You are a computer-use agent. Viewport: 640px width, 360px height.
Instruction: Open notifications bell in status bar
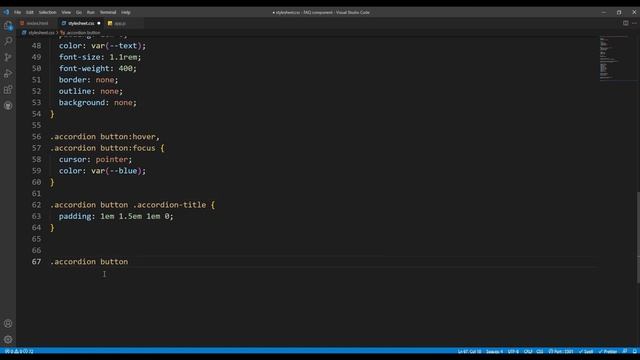coord(635,351)
